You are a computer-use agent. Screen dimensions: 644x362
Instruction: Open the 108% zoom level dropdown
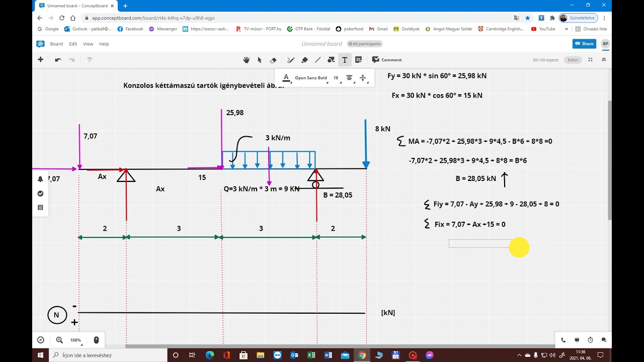tap(75, 340)
